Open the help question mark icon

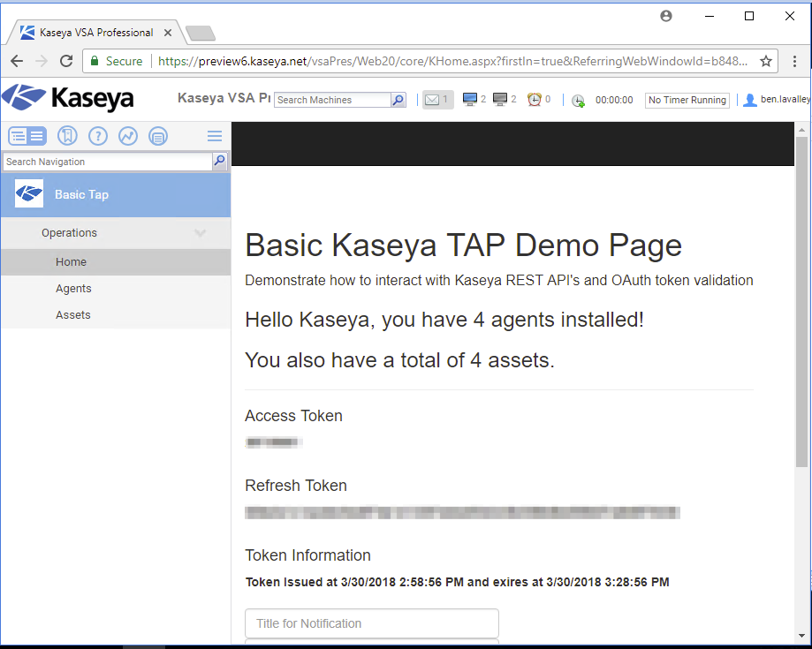(x=98, y=136)
